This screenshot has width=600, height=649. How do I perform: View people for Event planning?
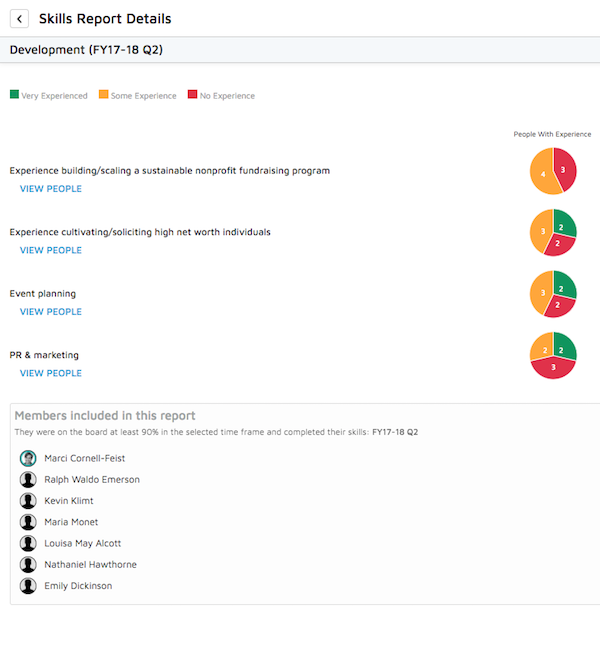(51, 312)
